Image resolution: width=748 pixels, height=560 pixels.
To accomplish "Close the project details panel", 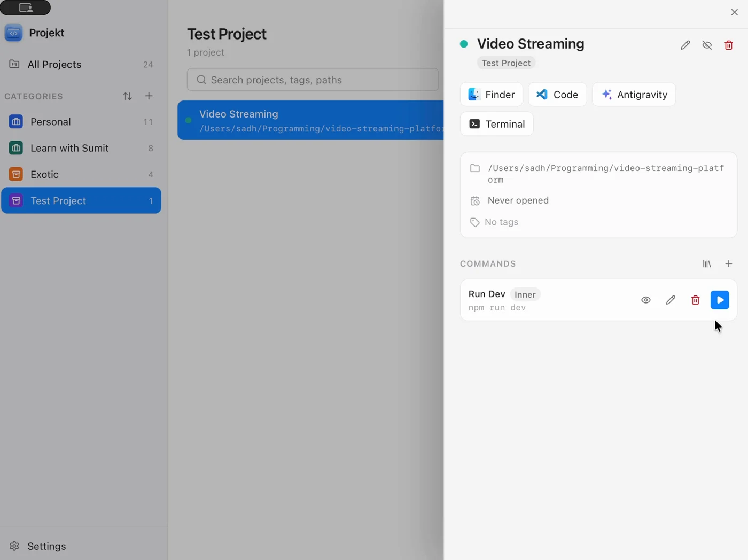I will (735, 12).
